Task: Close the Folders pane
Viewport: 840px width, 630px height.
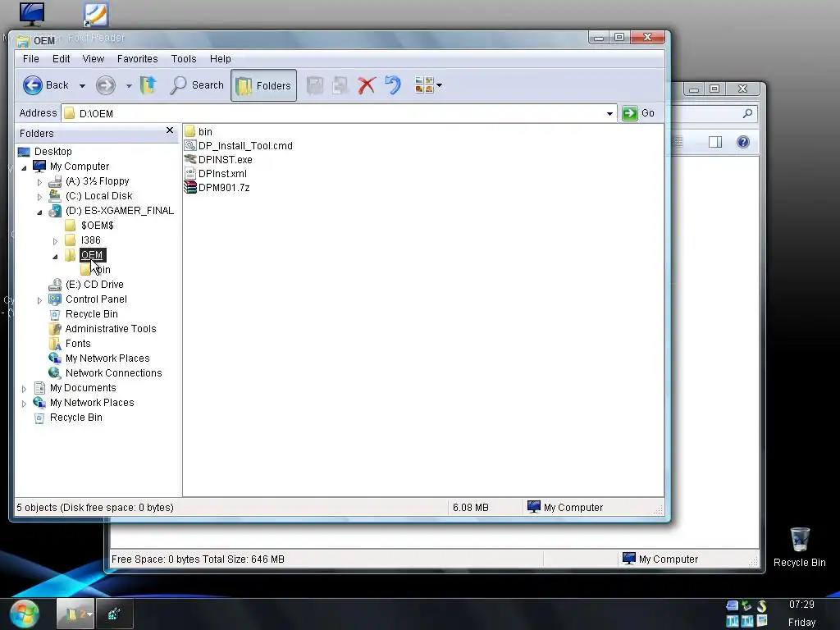Action: click(x=170, y=130)
